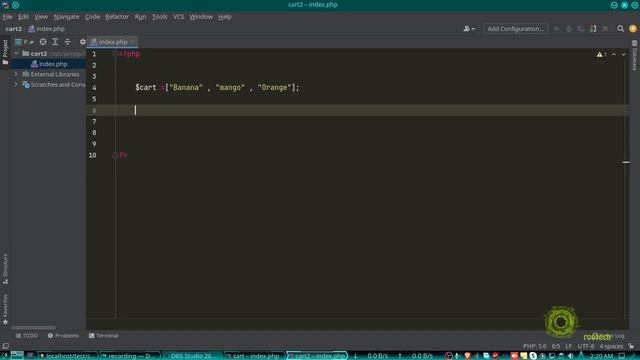This screenshot has width=640, height=360.
Task: Toggle the Favorites tool window stripe
Action: click(x=5, y=309)
